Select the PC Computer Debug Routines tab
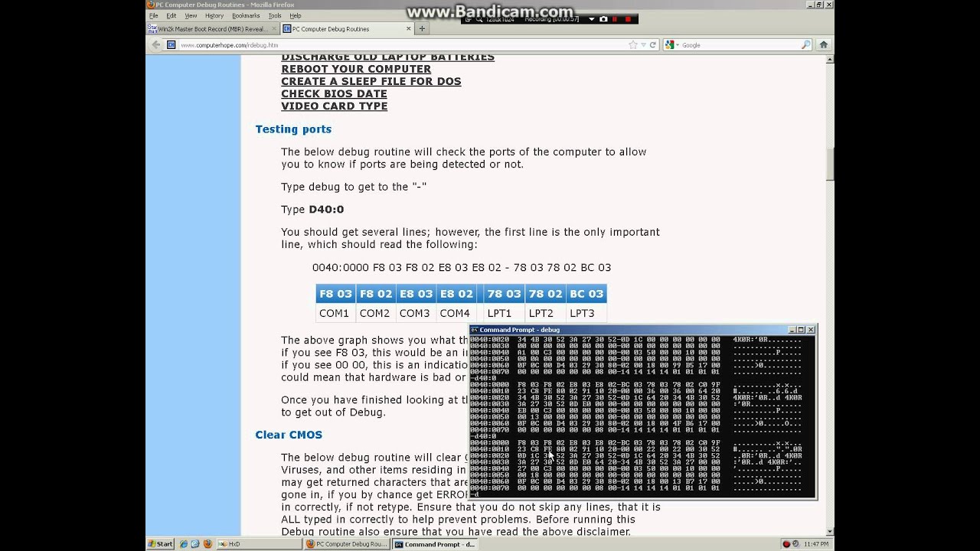 coord(347,28)
